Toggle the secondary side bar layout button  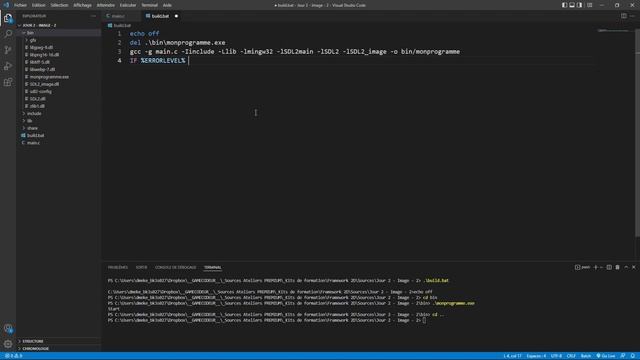(x=580, y=5)
